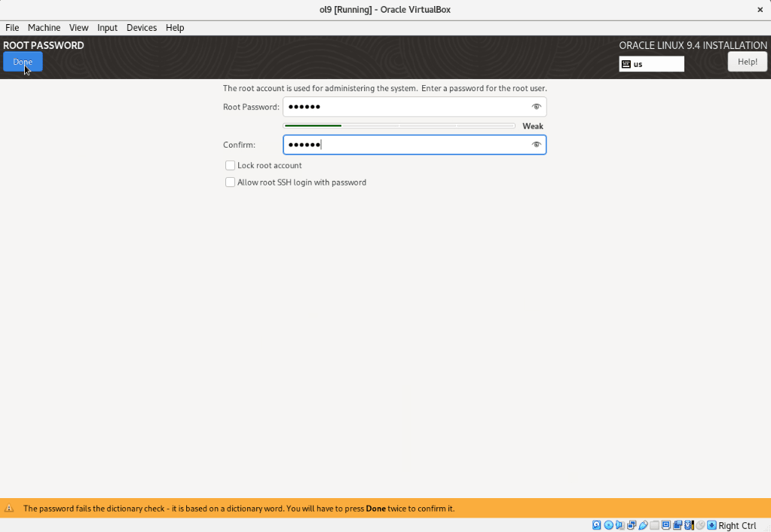Open the Input menu
This screenshot has height=532, width=771.
[107, 28]
